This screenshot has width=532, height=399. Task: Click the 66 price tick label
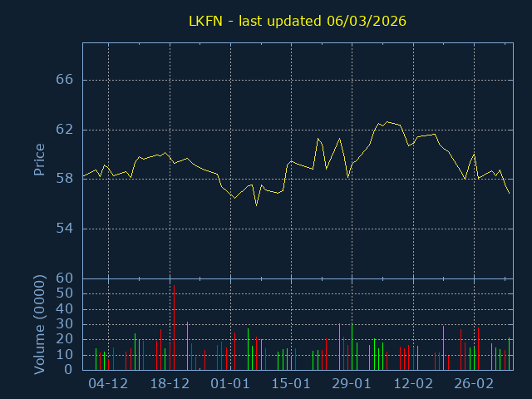[x=65, y=80]
